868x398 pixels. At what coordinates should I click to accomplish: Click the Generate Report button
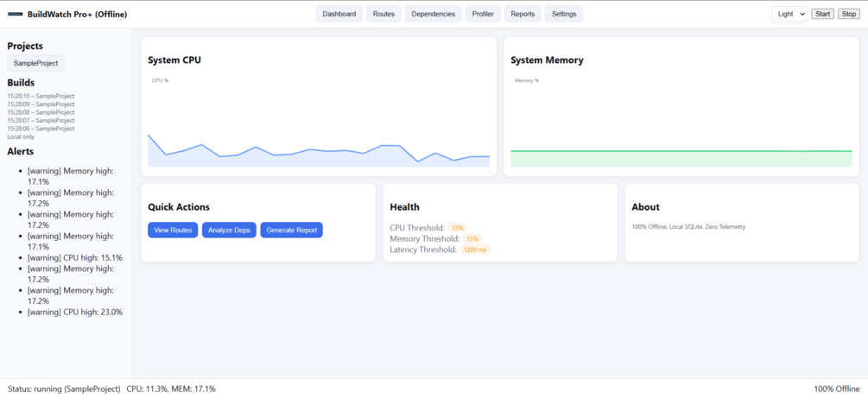[x=292, y=230]
